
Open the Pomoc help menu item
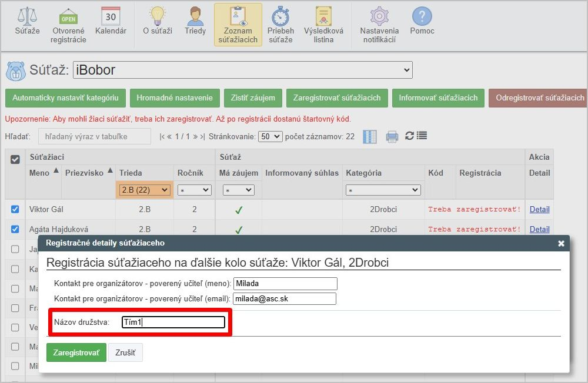coord(422,21)
